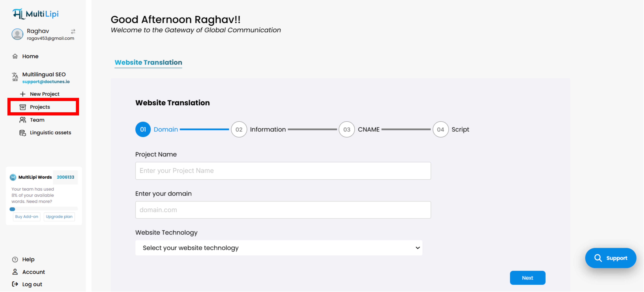644x292 pixels.
Task: Click the Information step label
Action: (268, 130)
